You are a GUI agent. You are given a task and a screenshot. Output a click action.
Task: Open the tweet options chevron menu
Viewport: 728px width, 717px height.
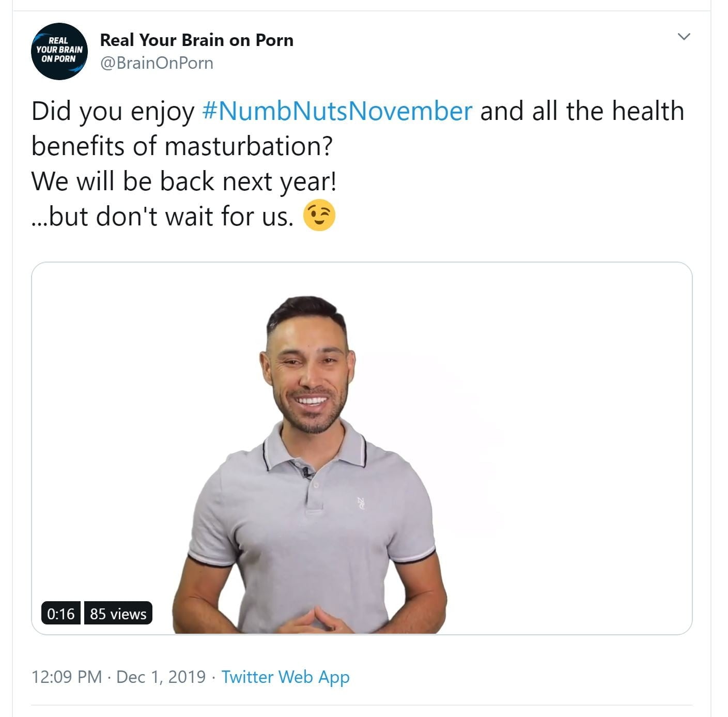pos(684,37)
